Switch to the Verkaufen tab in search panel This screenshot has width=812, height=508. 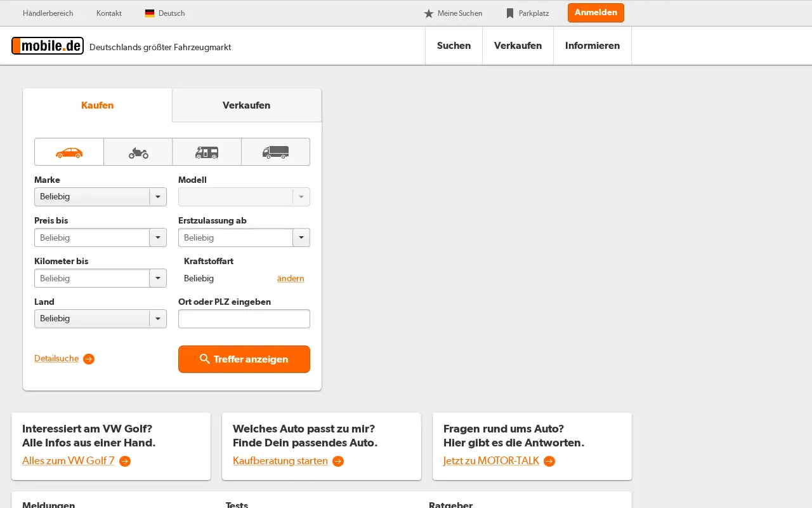[x=247, y=105]
